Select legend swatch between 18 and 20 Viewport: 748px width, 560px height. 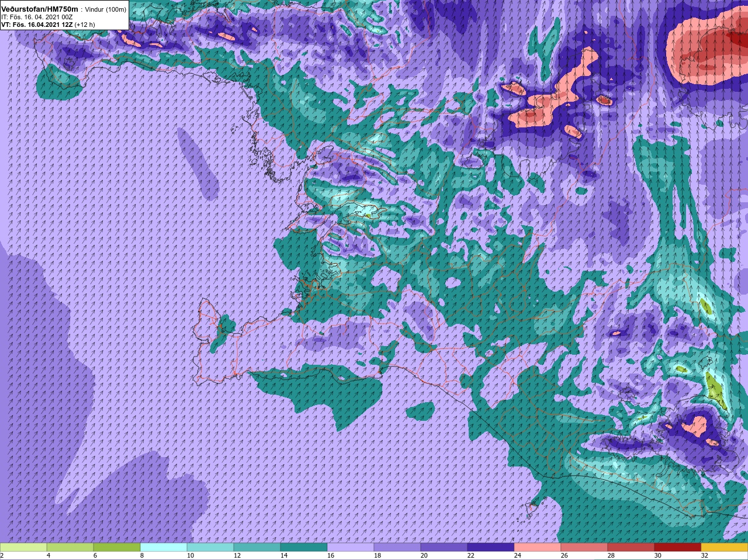pos(397,547)
